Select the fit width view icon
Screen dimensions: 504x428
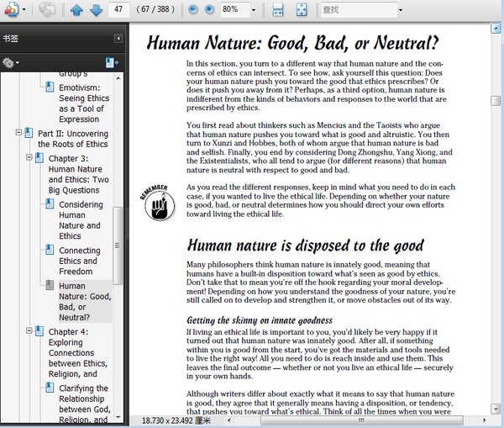[x=278, y=9]
